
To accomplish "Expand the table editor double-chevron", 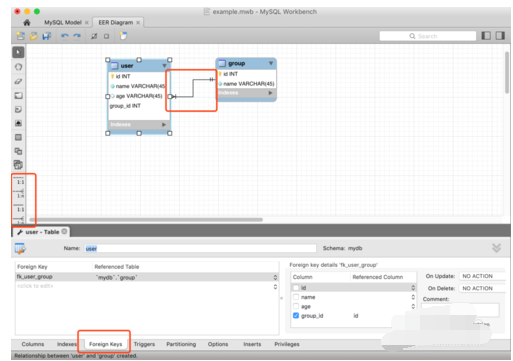I will point(496,248).
